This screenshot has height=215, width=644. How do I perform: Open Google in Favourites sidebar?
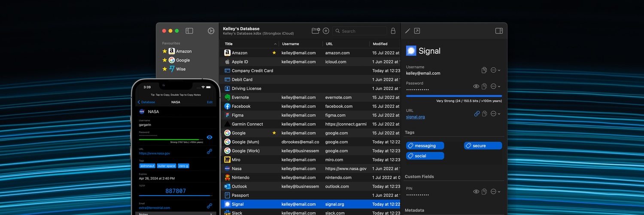(x=183, y=60)
